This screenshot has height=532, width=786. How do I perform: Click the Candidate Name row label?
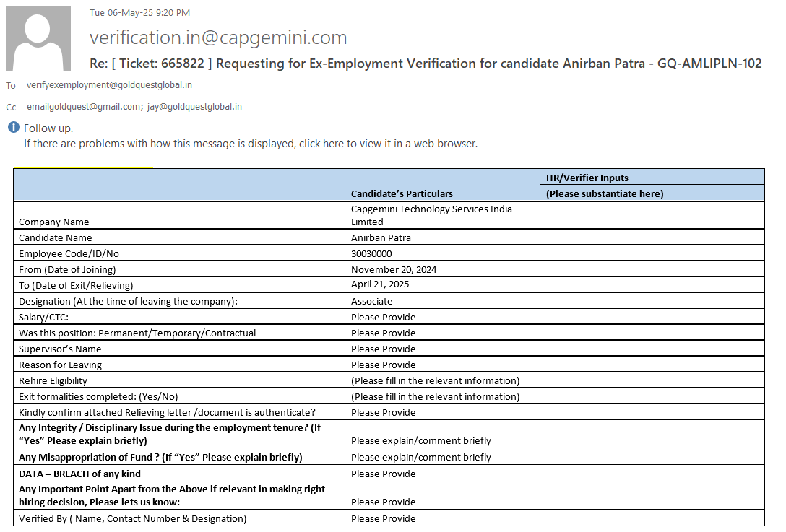55,238
